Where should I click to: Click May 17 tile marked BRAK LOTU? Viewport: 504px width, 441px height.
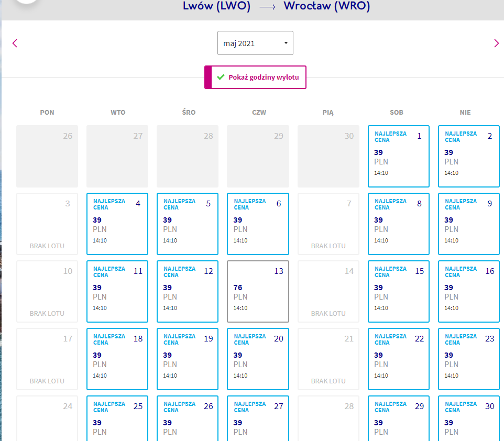47,359
